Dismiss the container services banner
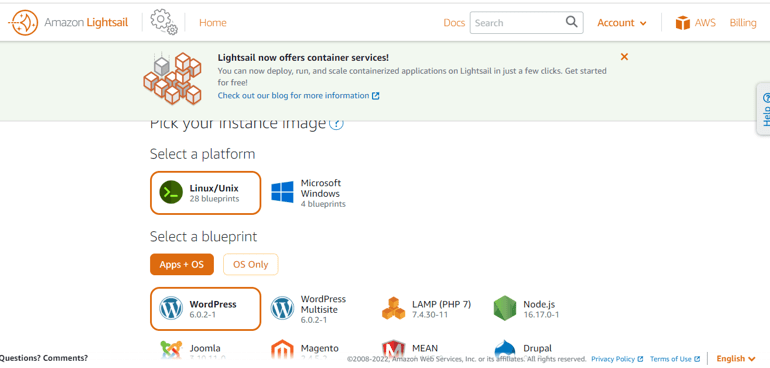Image resolution: width=770 pixels, height=368 pixels. (624, 57)
